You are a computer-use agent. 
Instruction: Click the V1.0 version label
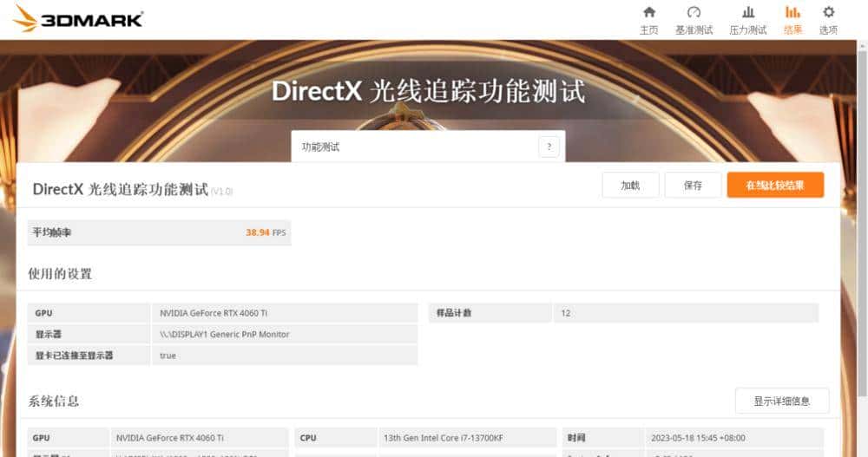click(222, 192)
